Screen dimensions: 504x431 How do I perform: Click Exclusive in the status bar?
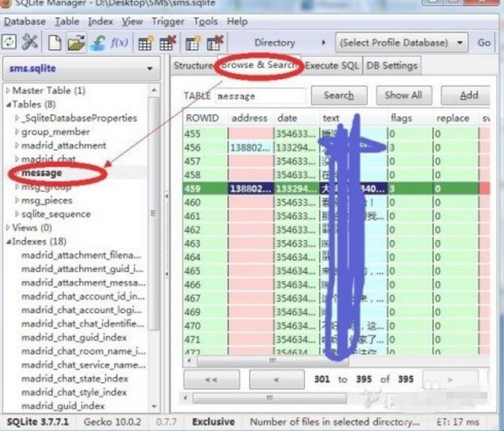click(x=214, y=422)
